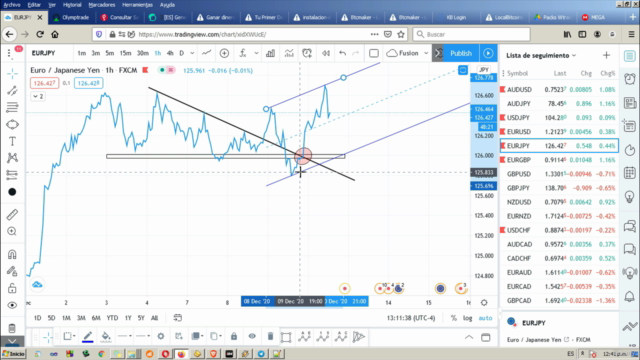The width and height of the screenshot is (640, 360).
Task: Click the Zoom in magnifier tool
Action: tap(12, 231)
